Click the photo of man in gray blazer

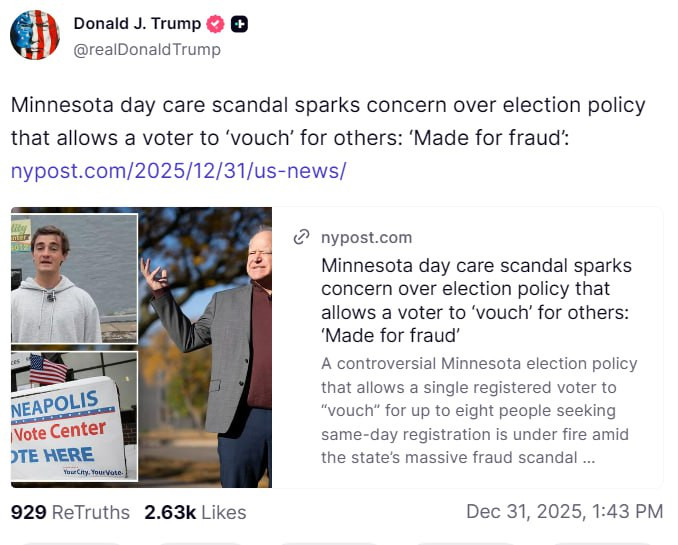208,346
